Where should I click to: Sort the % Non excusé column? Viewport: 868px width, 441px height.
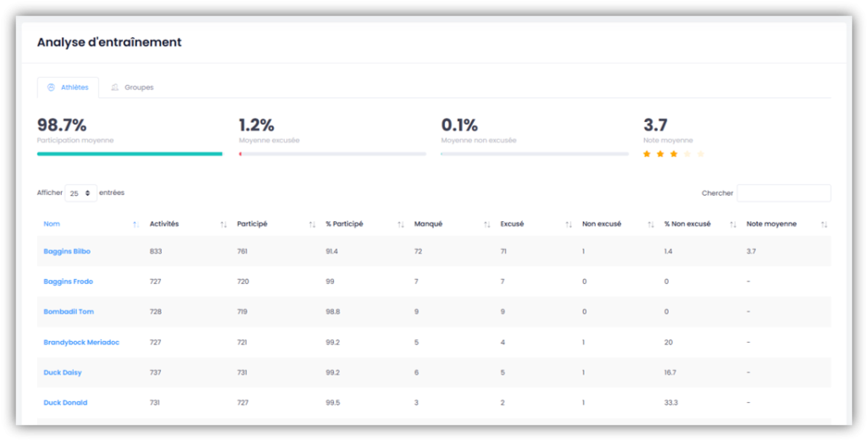pos(732,225)
